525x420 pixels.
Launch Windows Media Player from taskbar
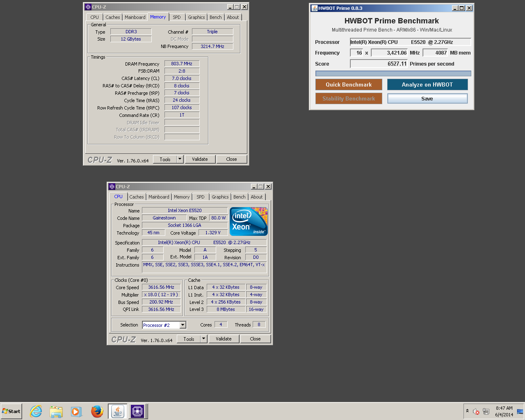[x=76, y=411]
